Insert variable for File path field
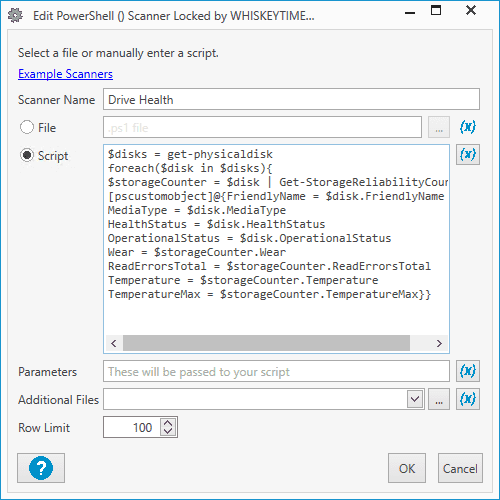Viewport: 500px width, 500px height. [468, 127]
